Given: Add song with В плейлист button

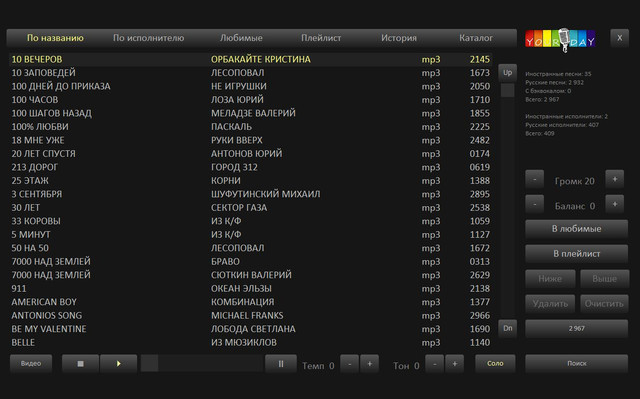Looking at the screenshot, I should (x=576, y=254).
